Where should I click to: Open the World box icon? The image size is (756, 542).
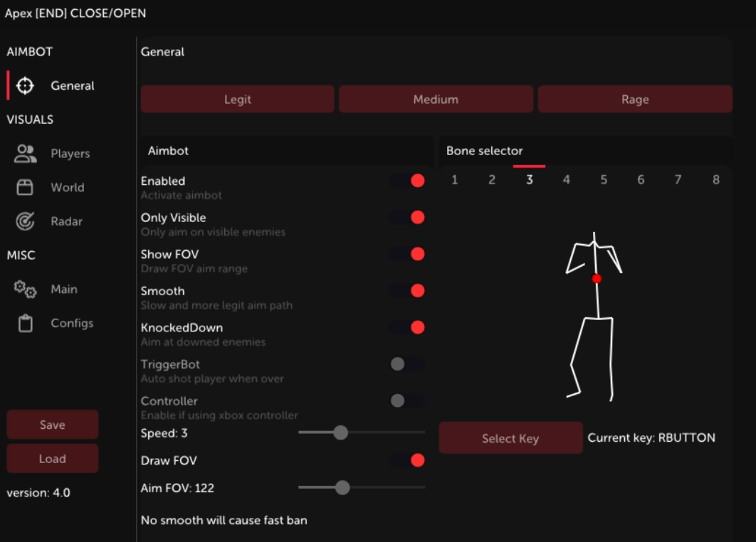[25, 187]
